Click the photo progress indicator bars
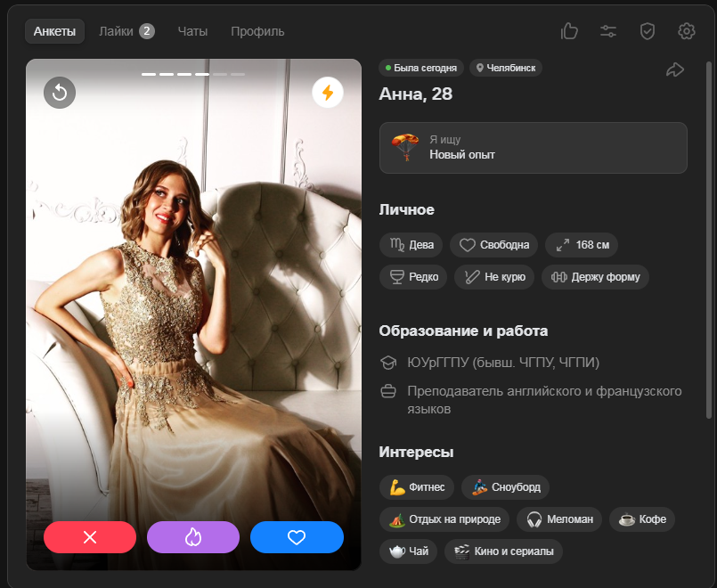The image size is (717, 588). [x=193, y=74]
